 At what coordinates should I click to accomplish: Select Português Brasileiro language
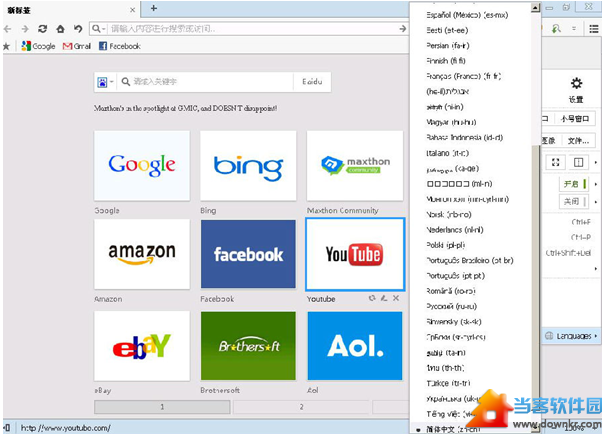coord(470,261)
